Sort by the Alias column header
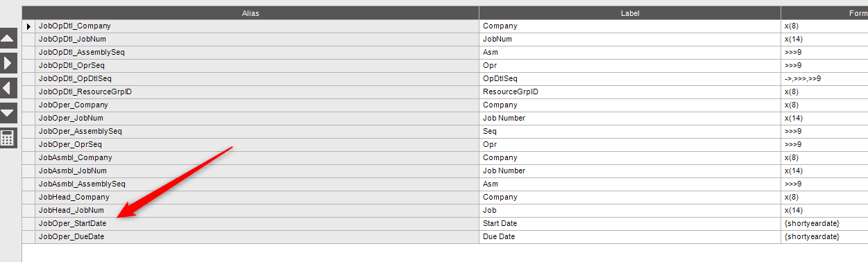 [x=250, y=12]
